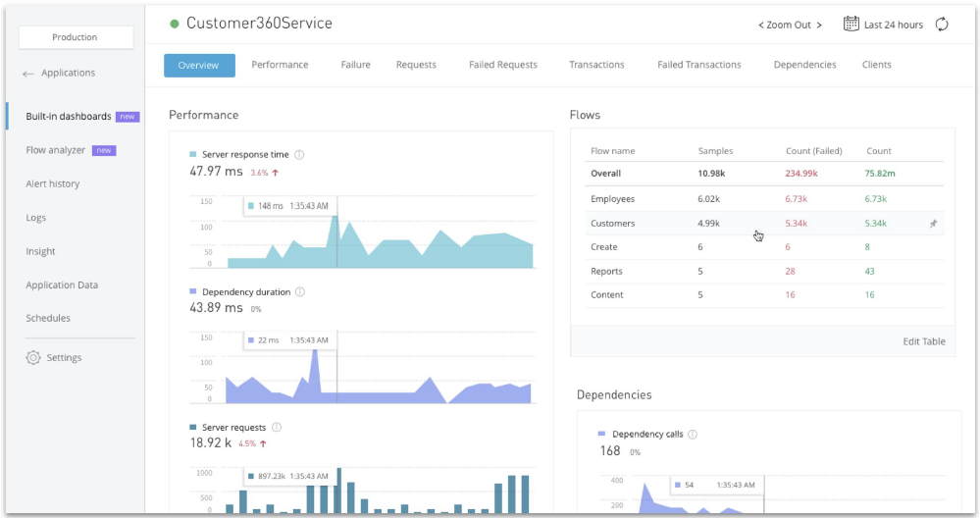Click info icon beside Dependency calls
The width and height of the screenshot is (980, 518).
coord(693,434)
